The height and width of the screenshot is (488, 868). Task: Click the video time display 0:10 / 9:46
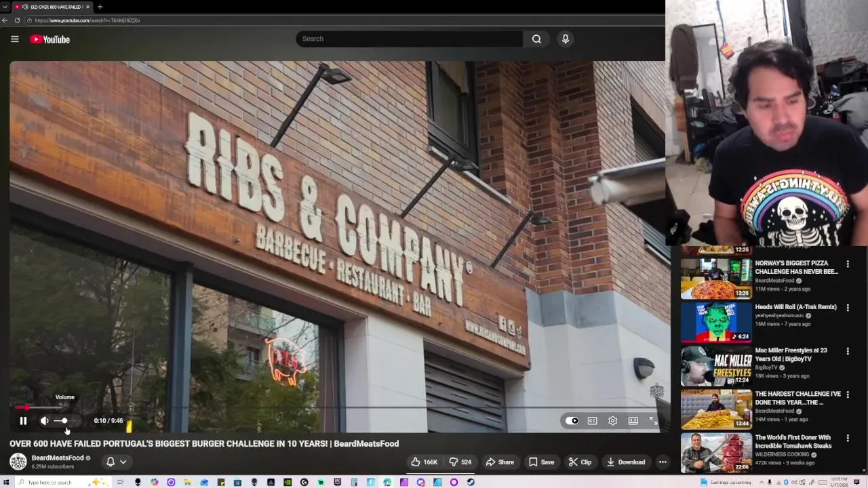[x=108, y=421]
